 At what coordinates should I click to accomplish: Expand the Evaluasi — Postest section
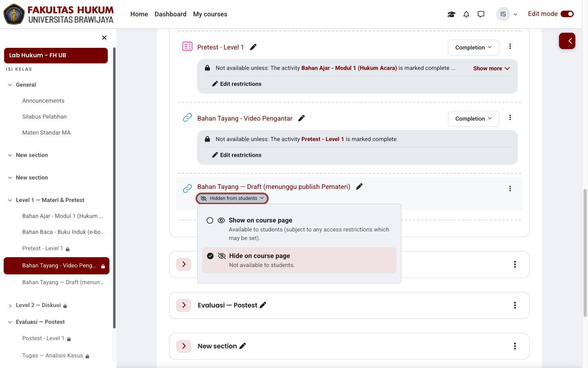[184, 305]
